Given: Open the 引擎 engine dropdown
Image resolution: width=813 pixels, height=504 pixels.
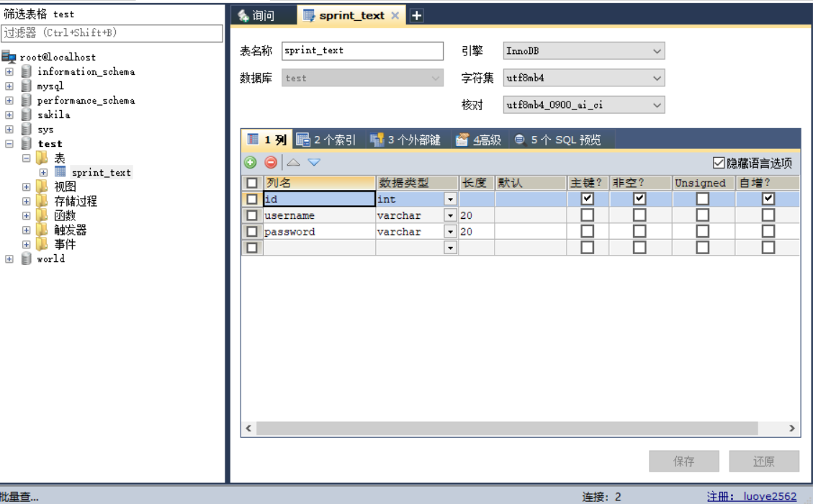Looking at the screenshot, I should click(x=656, y=50).
